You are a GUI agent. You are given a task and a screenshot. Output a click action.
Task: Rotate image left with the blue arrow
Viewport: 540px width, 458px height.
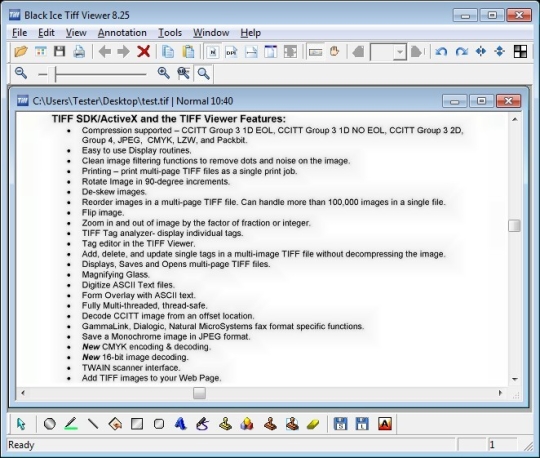tap(441, 52)
